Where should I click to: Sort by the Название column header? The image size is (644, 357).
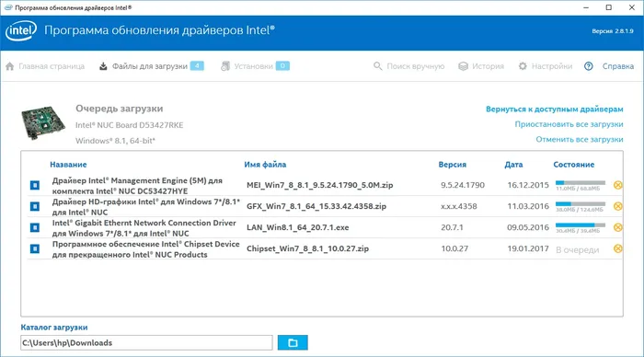68,165
